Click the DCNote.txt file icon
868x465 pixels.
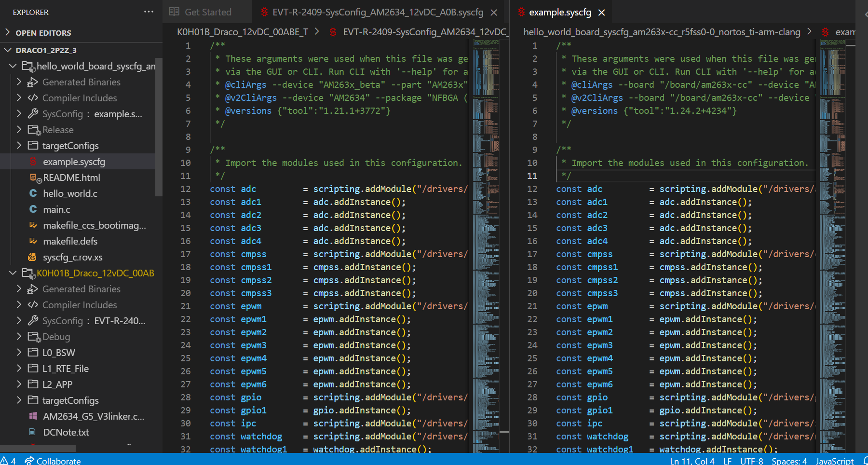click(33, 432)
